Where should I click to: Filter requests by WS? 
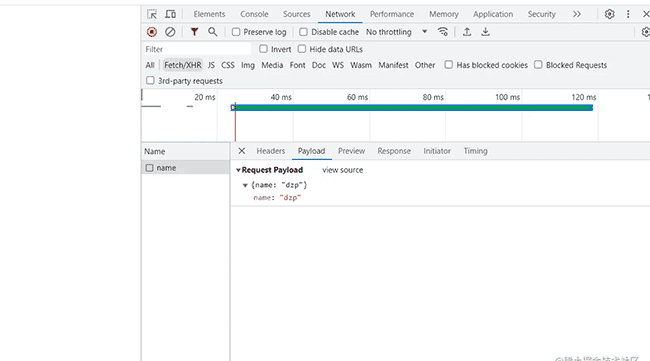[x=338, y=65]
